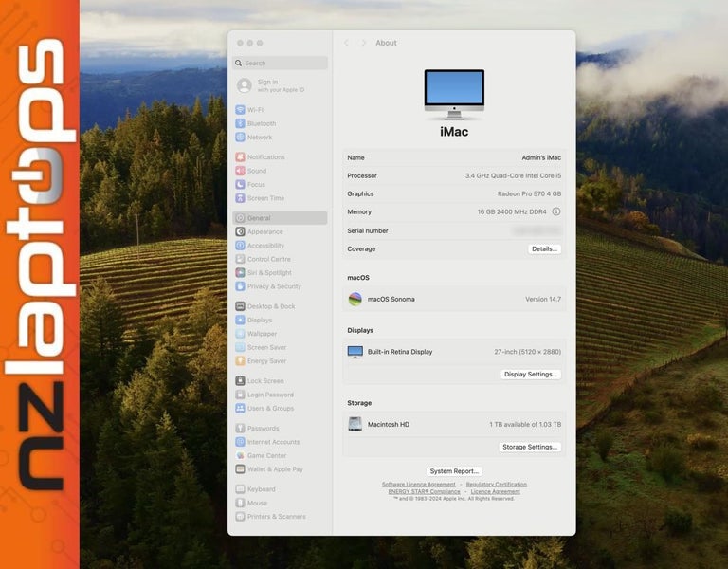Select the Sound speaker icon
Viewport: 728px width, 569px height.
240,171
